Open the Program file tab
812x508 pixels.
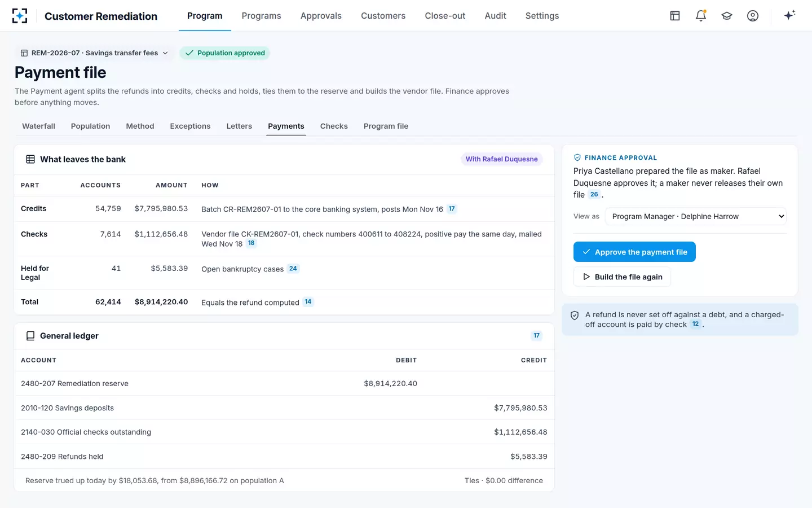coord(386,126)
